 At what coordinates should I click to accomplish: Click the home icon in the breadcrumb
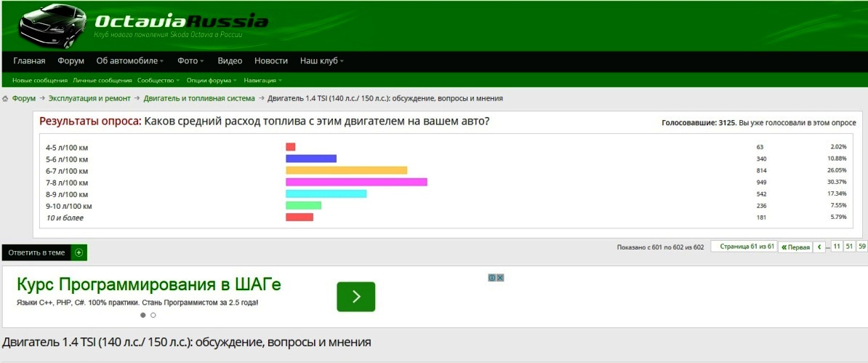click(5, 99)
